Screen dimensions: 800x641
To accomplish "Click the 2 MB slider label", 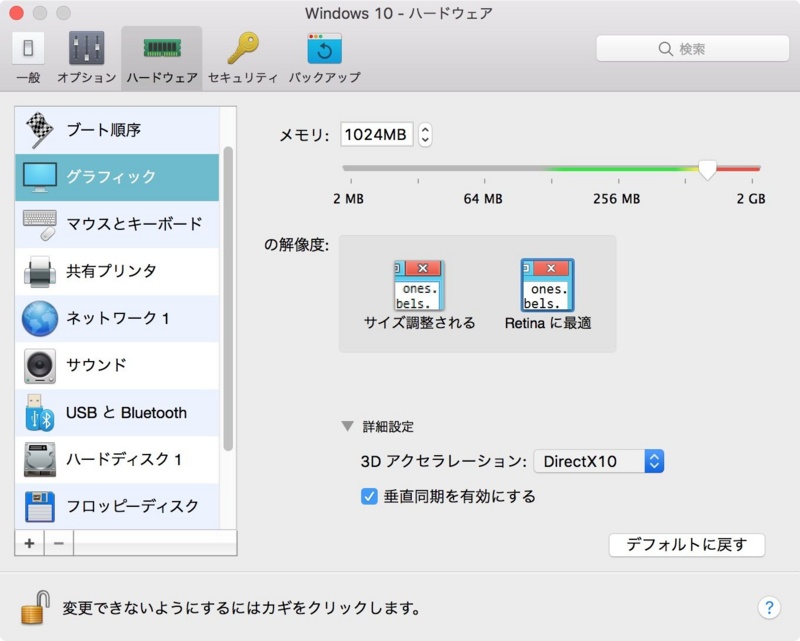I will point(348,199).
